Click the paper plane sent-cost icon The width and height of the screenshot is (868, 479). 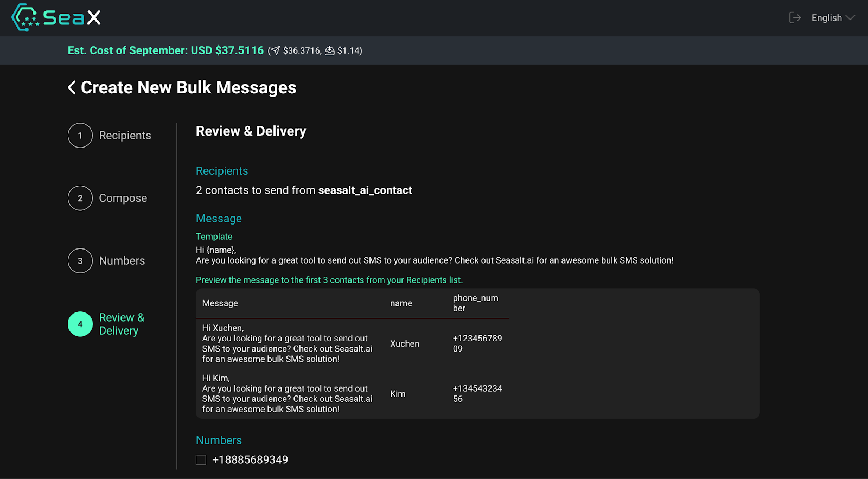pyautogui.click(x=276, y=50)
